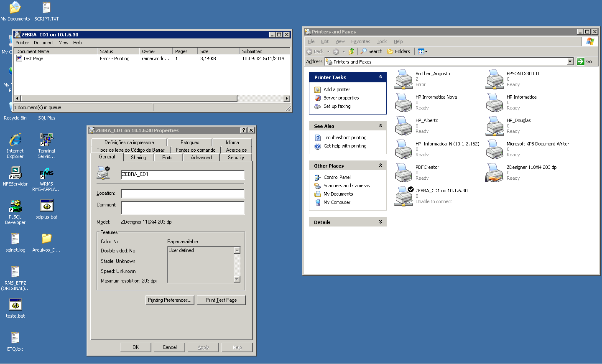Collapse the Printer Tasks panel
The height and width of the screenshot is (364, 602).
point(380,77)
